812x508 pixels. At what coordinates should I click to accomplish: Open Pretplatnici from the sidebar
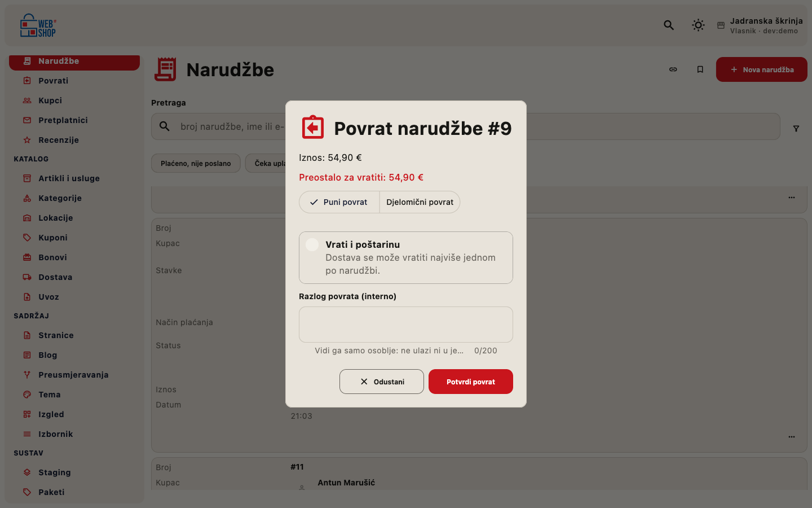[x=74, y=120]
